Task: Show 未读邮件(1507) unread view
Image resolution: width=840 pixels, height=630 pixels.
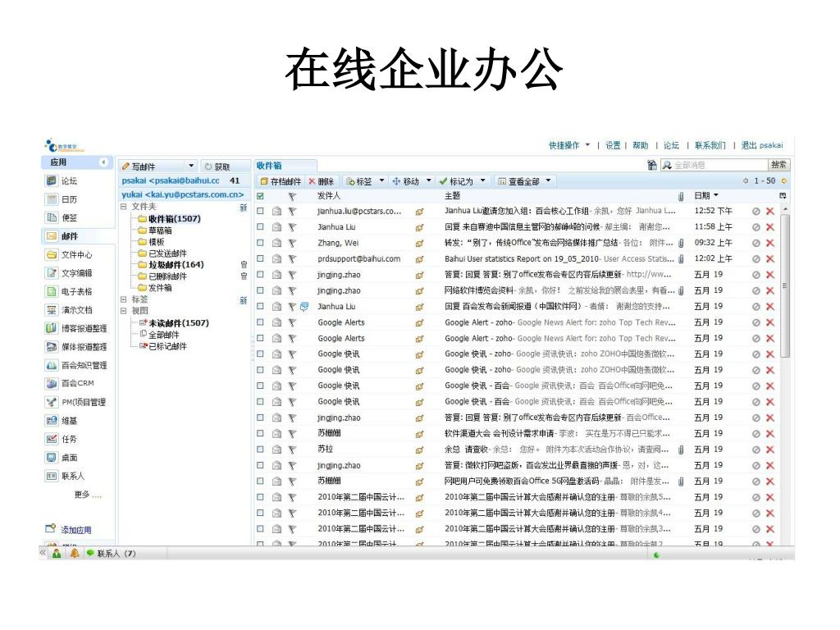Action: (x=178, y=323)
